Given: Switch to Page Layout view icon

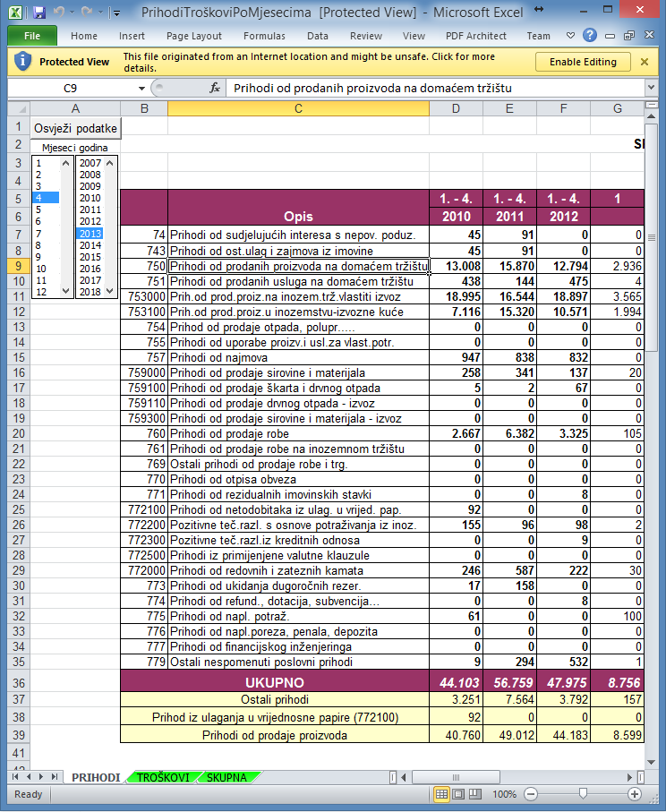Looking at the screenshot, I should click(458, 794).
